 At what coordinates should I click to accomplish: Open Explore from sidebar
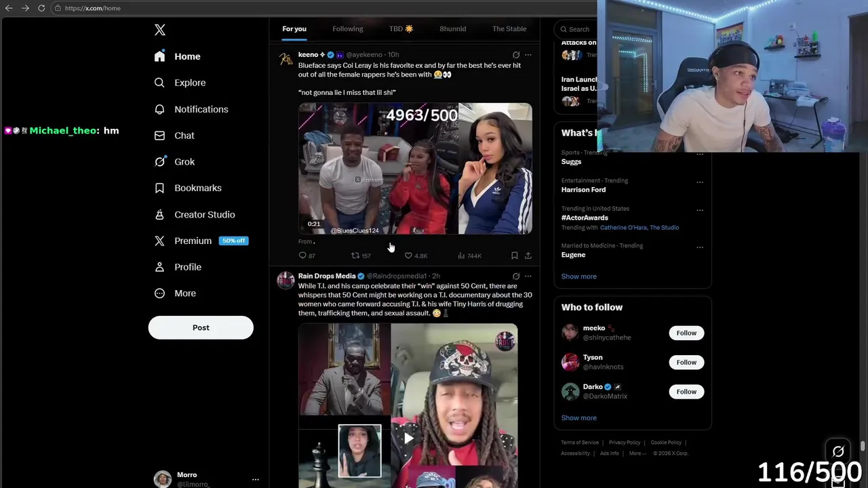click(x=180, y=83)
